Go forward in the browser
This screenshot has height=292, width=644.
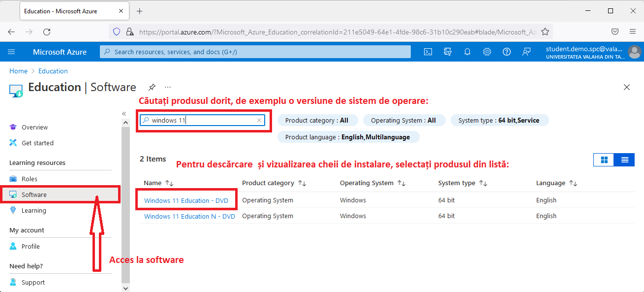pos(29,32)
